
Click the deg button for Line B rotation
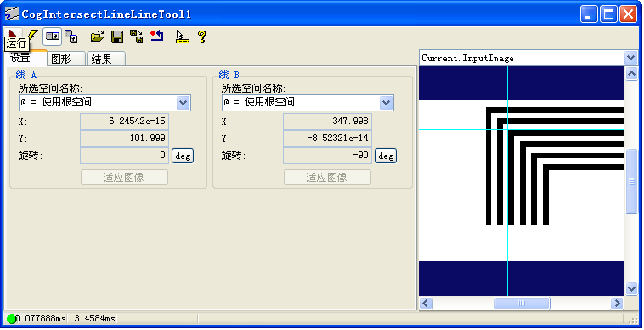click(386, 156)
